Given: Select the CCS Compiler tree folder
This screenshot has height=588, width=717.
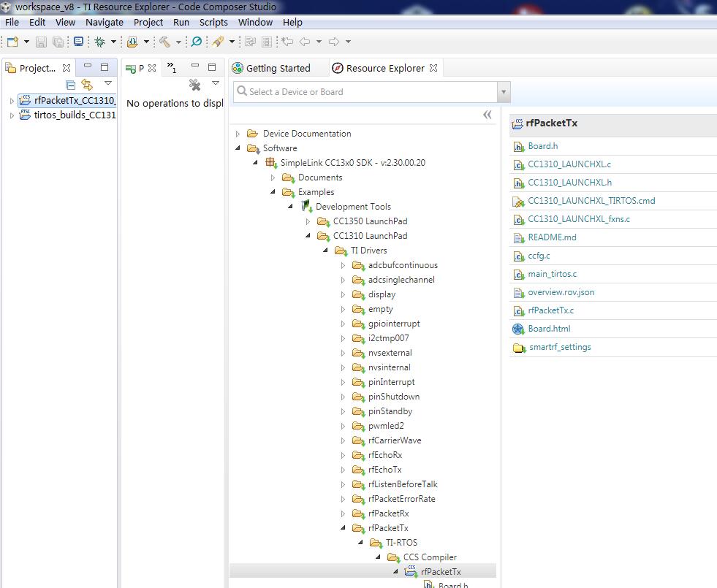Looking at the screenshot, I should pyautogui.click(x=430, y=557).
